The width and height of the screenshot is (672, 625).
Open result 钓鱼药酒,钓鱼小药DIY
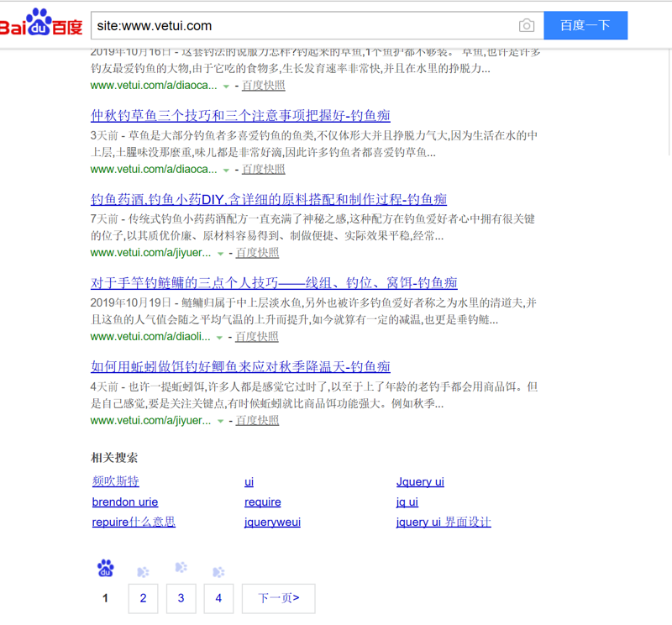tap(269, 199)
